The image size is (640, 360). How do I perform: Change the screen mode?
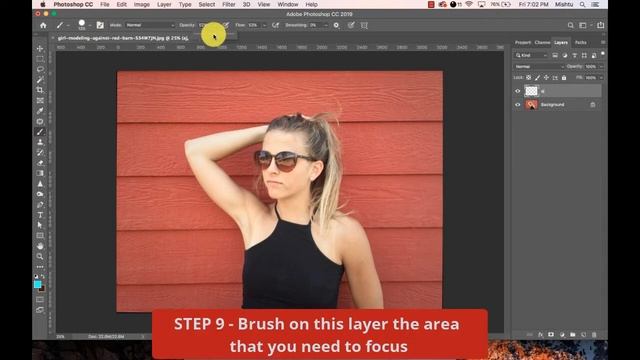tap(40, 310)
